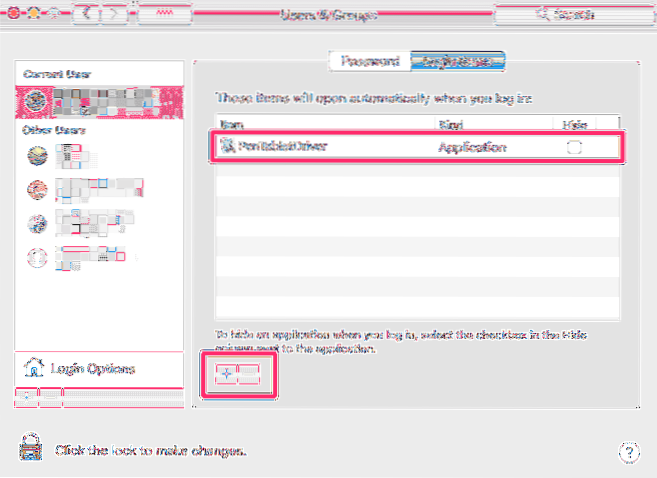This screenshot has height=478, width=657.
Task: Open help with the question mark button
Action: (x=629, y=451)
